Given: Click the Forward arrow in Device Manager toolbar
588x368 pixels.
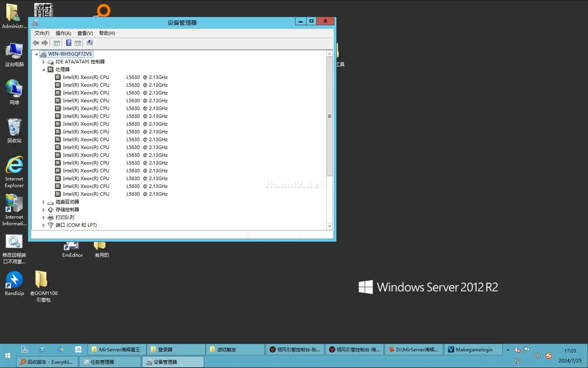Looking at the screenshot, I should (45, 43).
